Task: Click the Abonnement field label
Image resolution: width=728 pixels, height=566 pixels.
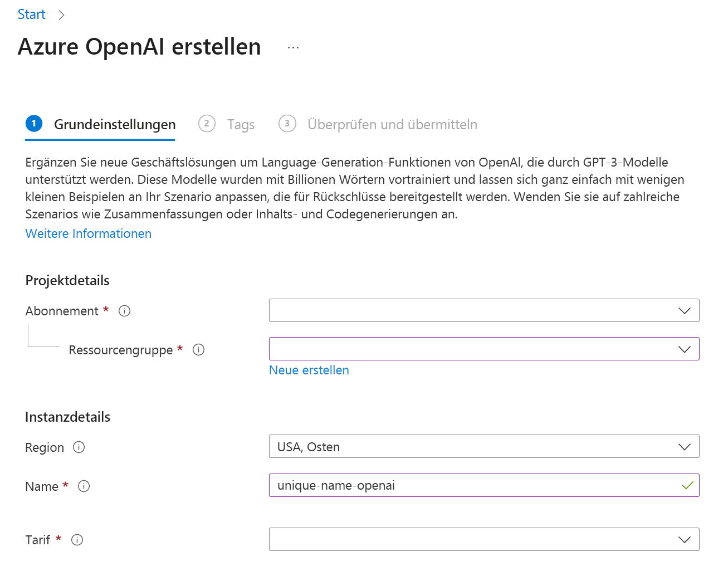Action: coord(62,311)
